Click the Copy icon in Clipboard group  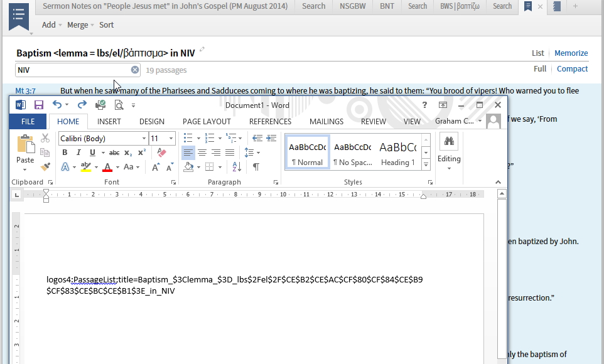pos(45,153)
